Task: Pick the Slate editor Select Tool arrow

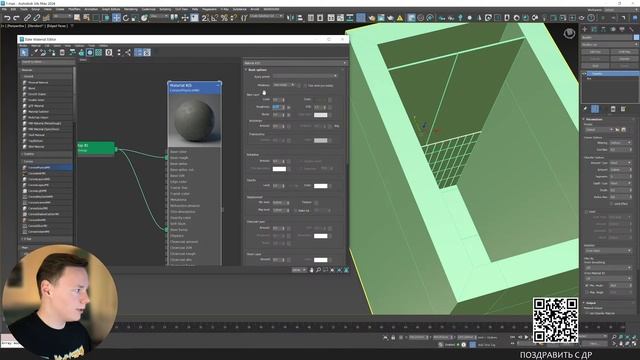Action: pyautogui.click(x=24, y=52)
